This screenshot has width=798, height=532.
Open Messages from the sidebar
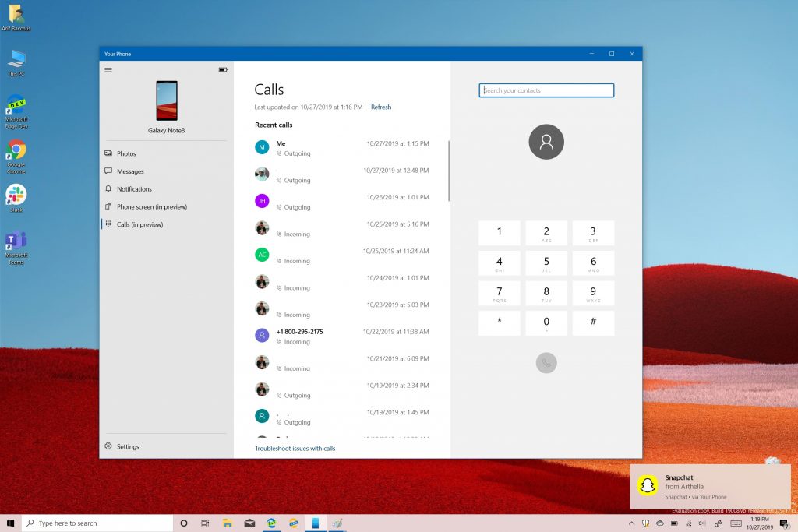[x=131, y=171]
